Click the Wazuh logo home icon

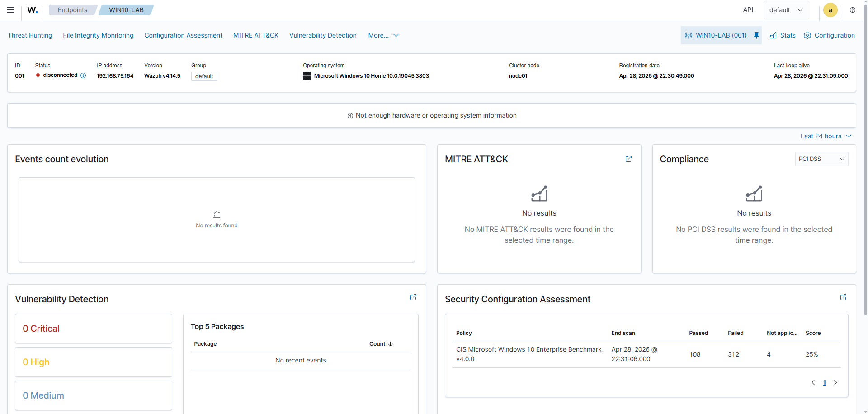[x=33, y=10]
